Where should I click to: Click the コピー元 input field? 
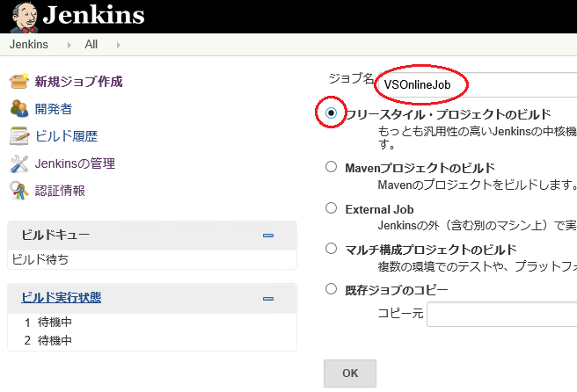point(502,314)
